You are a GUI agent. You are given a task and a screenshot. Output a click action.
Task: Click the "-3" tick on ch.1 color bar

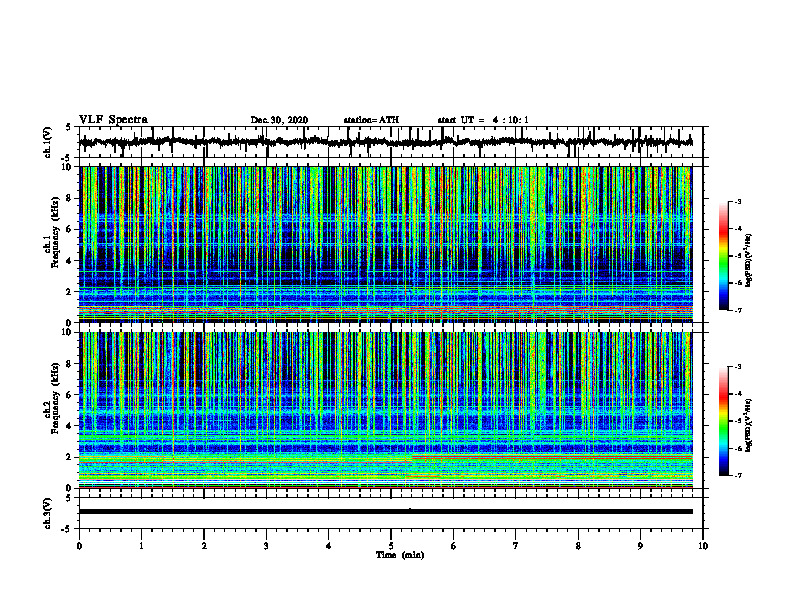(x=737, y=202)
